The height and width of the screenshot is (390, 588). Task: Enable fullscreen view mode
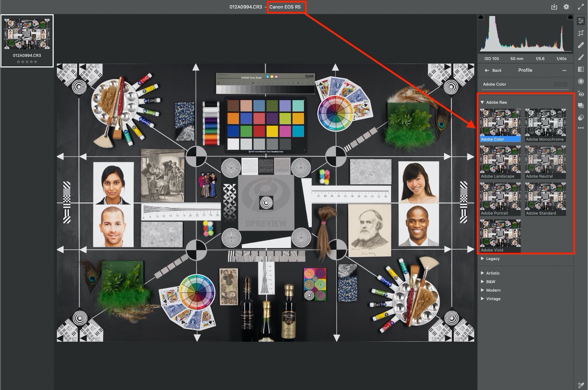(581, 6)
